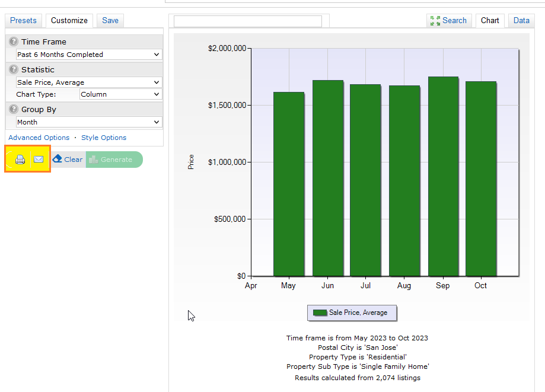Click the Clear button label
This screenshot has width=545, height=392.
(x=74, y=160)
